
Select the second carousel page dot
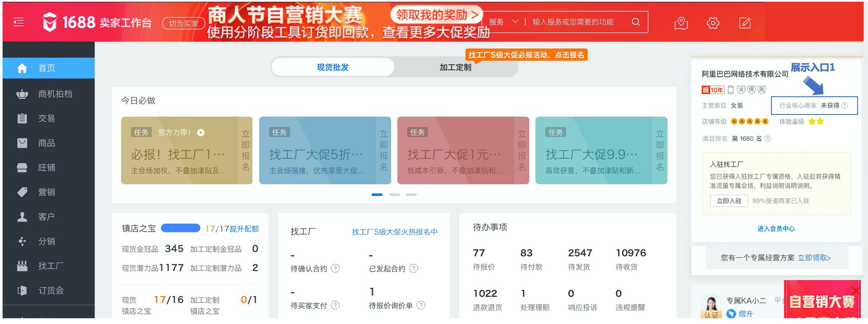394,195
